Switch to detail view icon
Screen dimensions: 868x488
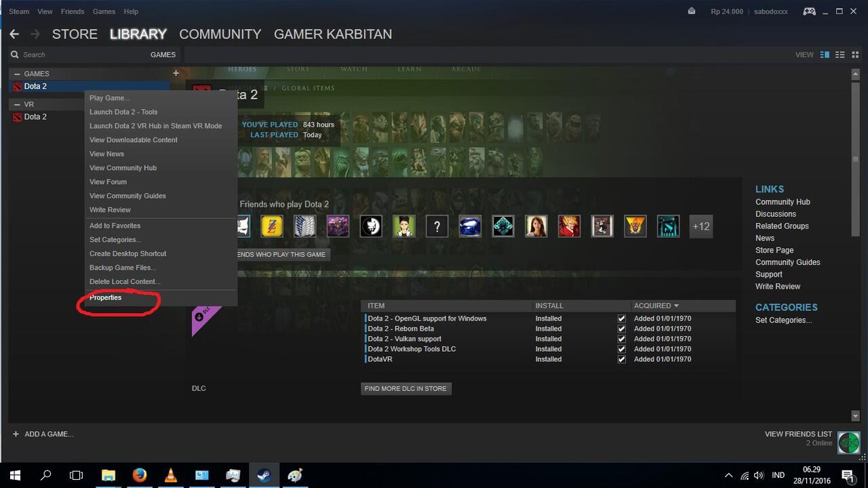point(825,55)
